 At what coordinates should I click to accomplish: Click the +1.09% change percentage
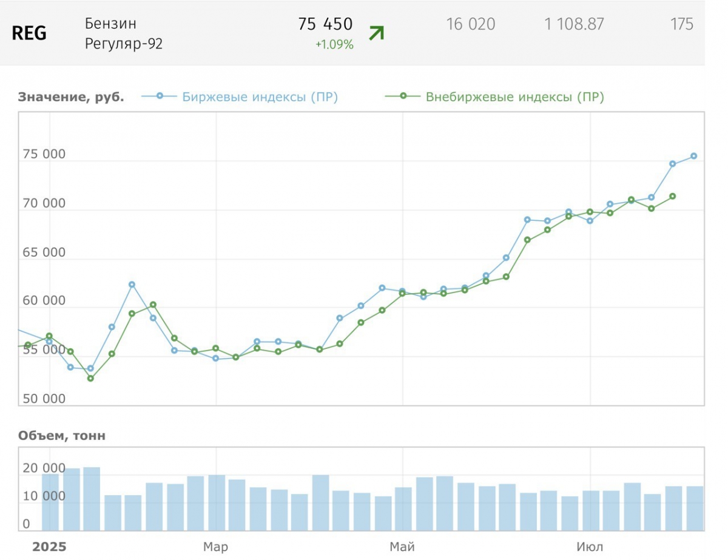(334, 44)
